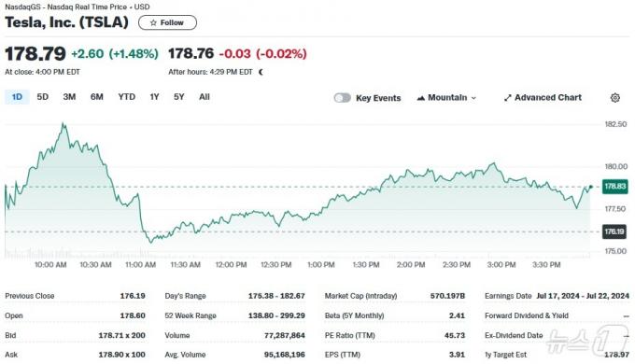This screenshot has width=635, height=364.
Task: Click the 182.50 price axis label
Action: coord(615,124)
